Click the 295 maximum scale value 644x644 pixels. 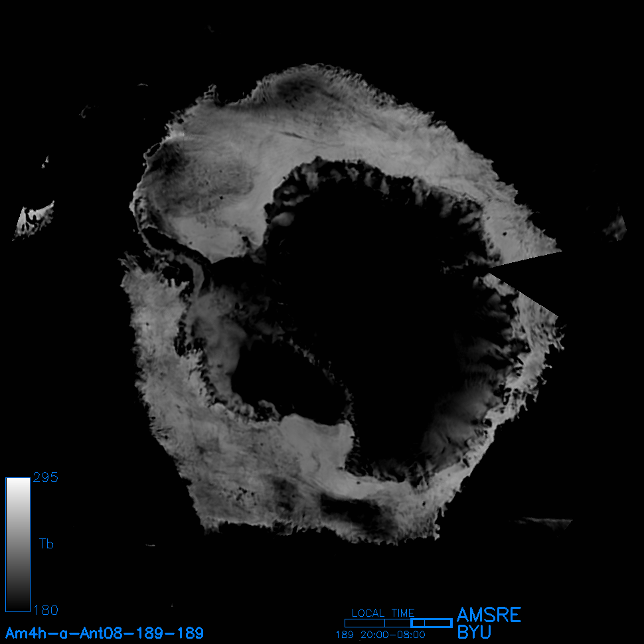[45, 478]
